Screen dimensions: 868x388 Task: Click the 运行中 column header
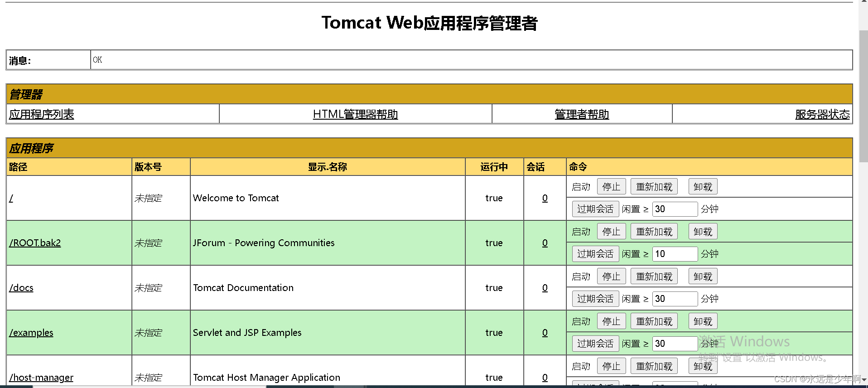coord(494,167)
